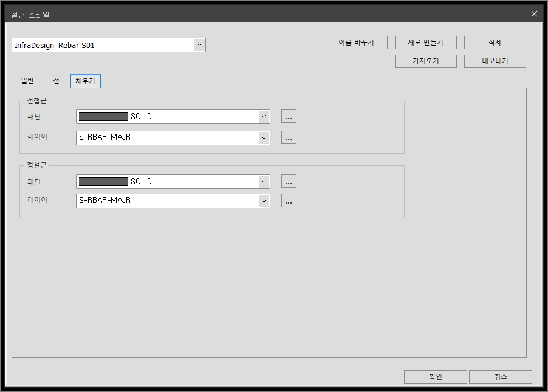Viewport: 548px width, 392px height.
Task: Click the 이름 바꾸기 button
Action: click(x=356, y=43)
